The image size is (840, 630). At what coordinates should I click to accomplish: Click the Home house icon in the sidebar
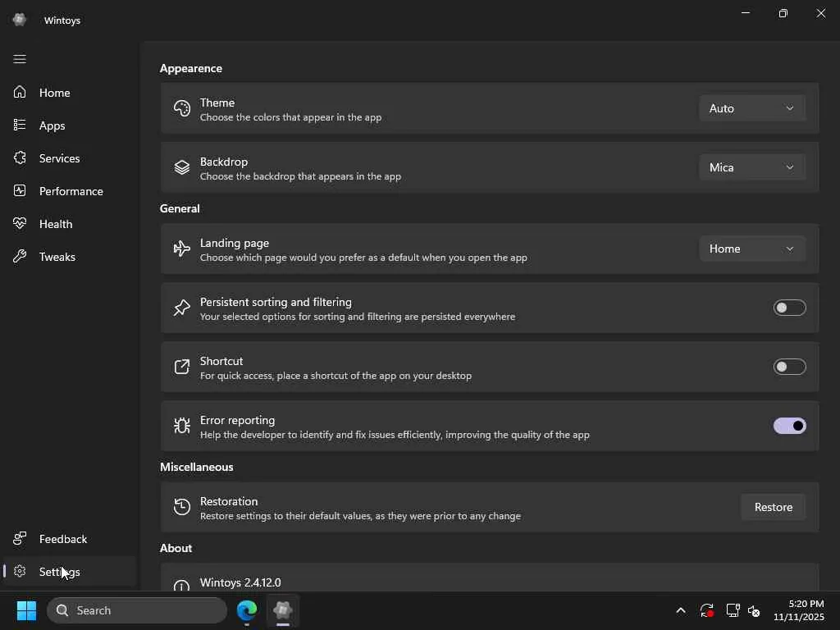[20, 92]
